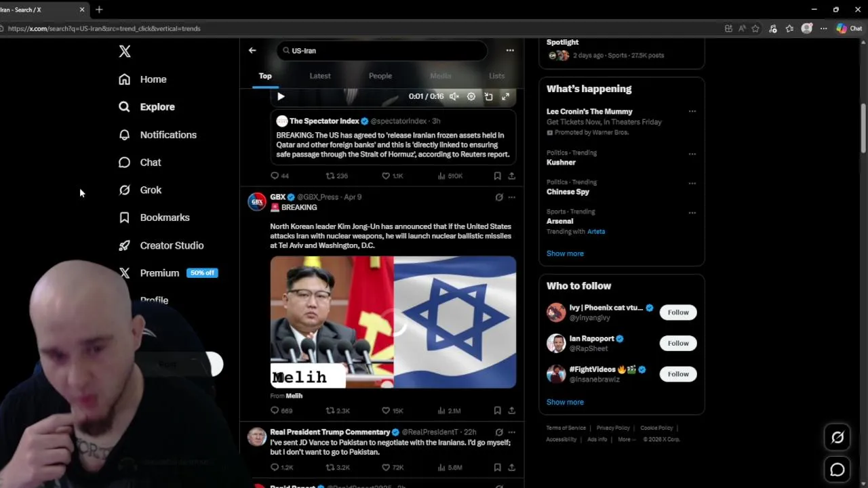Repost the GBX post 2.3K

338,410
